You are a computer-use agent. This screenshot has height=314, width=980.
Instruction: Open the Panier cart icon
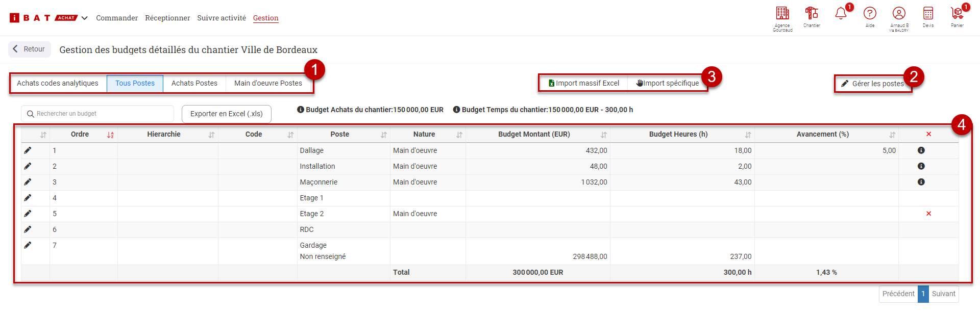click(957, 14)
